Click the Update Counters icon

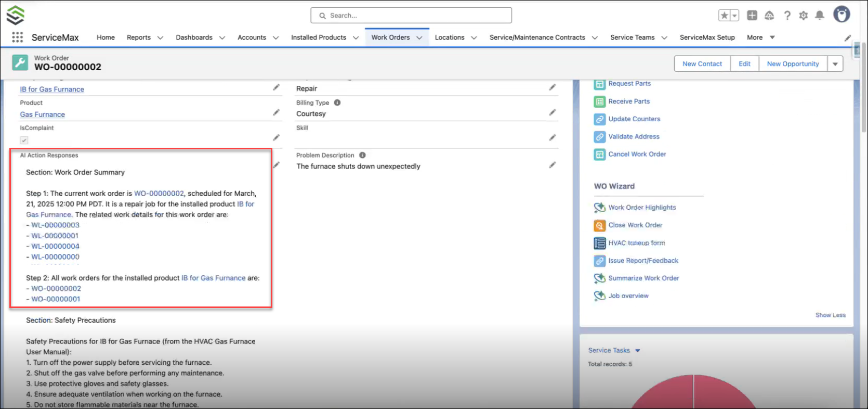tap(600, 119)
